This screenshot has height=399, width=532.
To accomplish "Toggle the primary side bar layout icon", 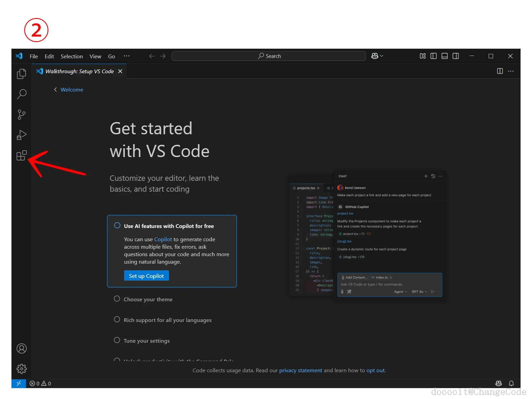I will coord(433,56).
